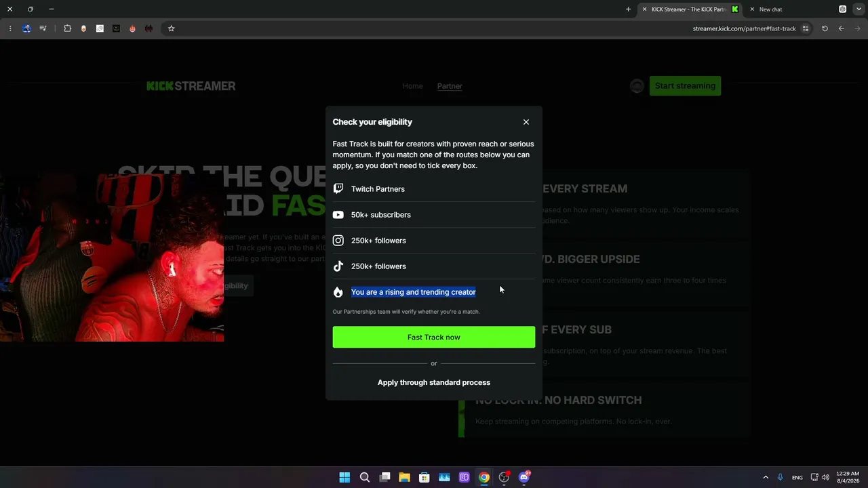
Task: Switch to the New chat browser tab
Action: (770, 9)
